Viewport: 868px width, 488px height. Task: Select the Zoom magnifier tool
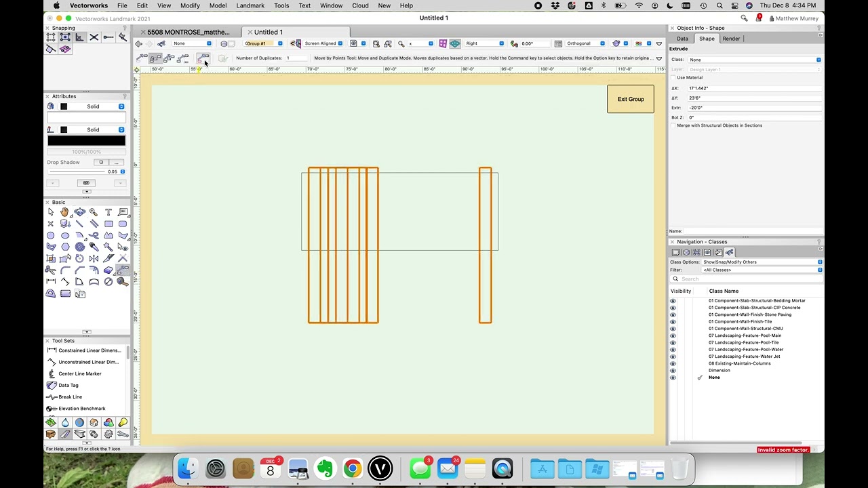tap(94, 212)
